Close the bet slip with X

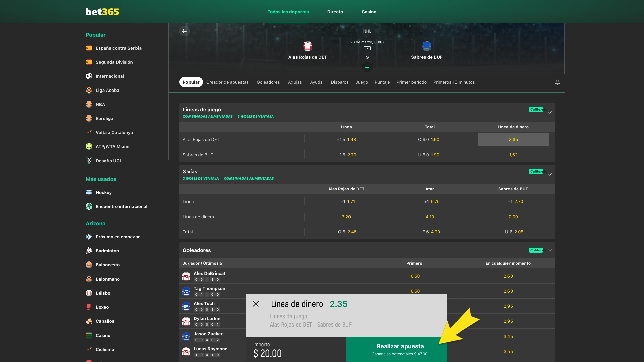(256, 304)
